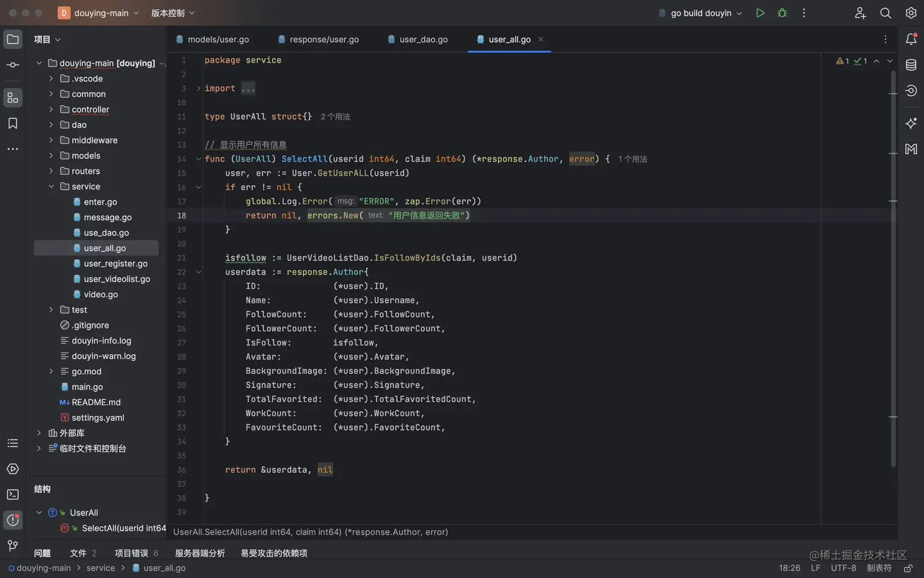Click the 1 个用法 usages hint
924x578 pixels.
pyautogui.click(x=632, y=159)
